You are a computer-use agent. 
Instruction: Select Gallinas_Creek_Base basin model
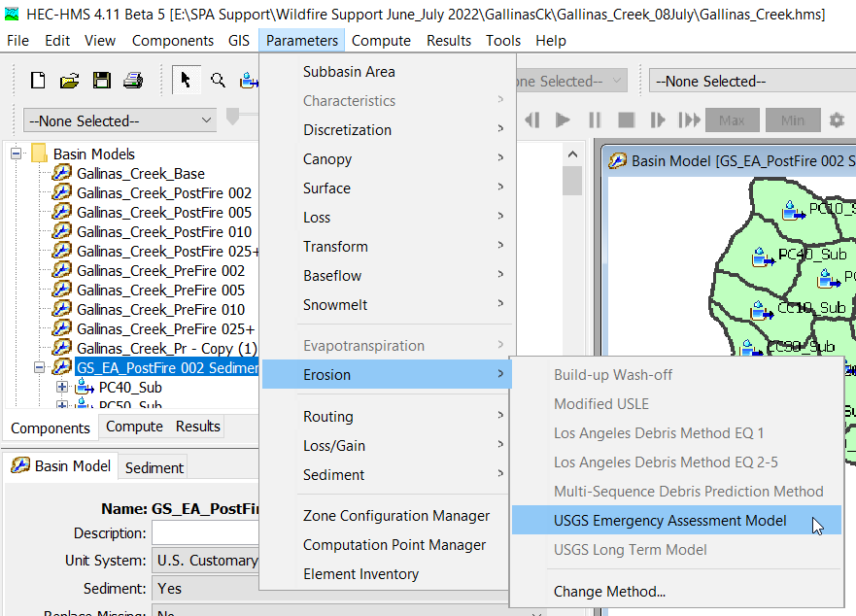tap(140, 174)
